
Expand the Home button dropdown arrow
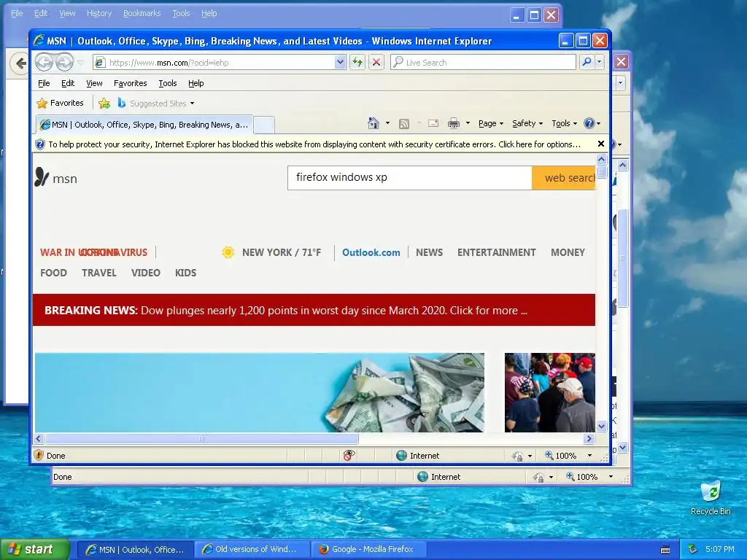[387, 123]
